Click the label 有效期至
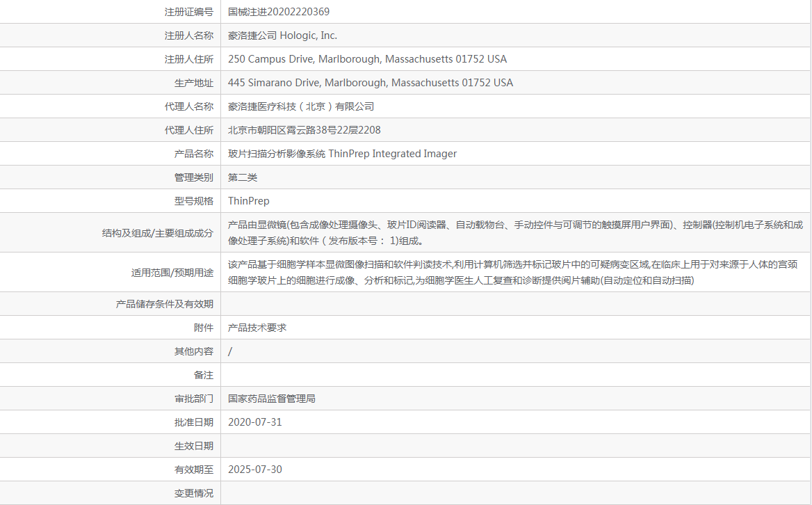The height and width of the screenshot is (505, 812). 194,470
